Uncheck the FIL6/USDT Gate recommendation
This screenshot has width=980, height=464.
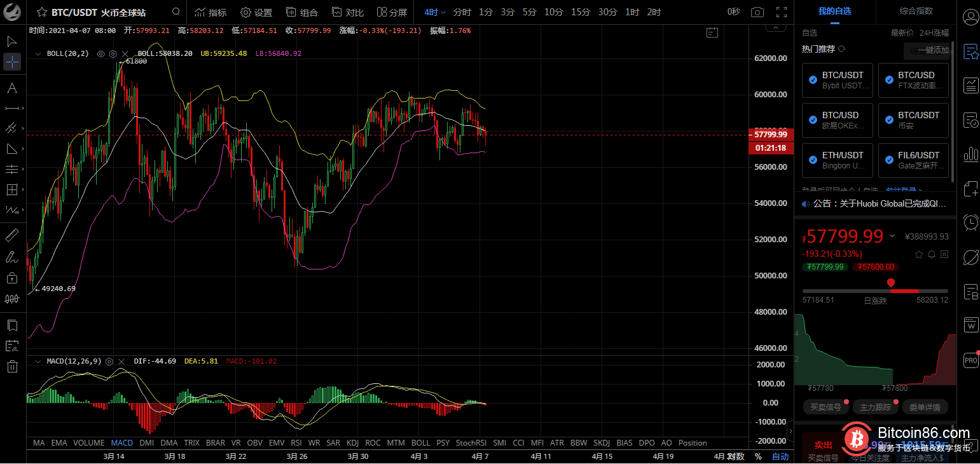click(888, 160)
